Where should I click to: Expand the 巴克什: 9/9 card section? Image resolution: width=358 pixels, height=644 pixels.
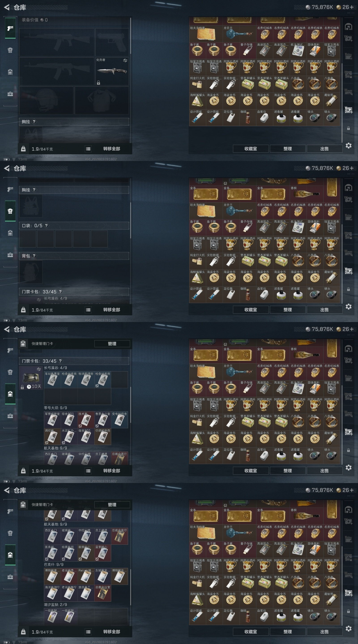point(54,564)
